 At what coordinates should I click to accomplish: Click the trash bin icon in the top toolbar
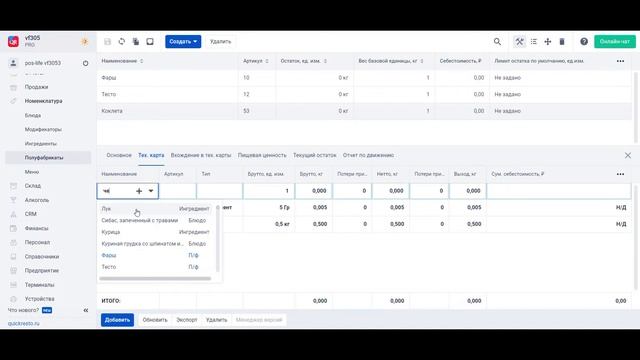(x=562, y=42)
